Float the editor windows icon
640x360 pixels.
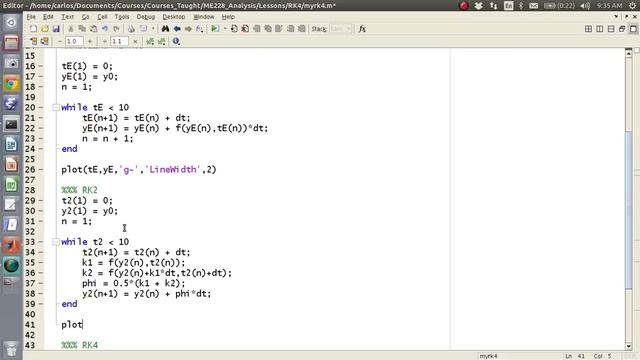[x=622, y=29]
